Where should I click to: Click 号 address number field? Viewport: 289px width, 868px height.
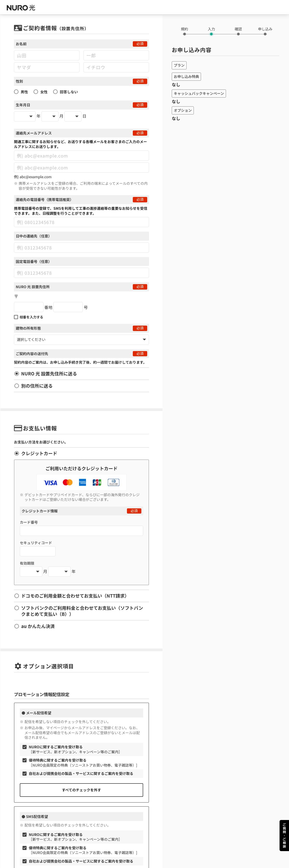point(68,307)
